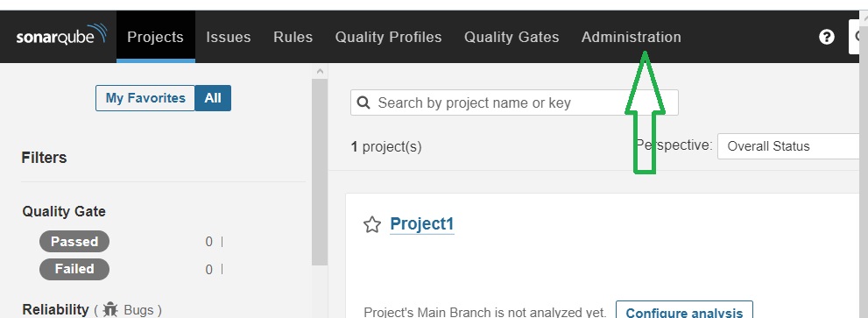This screenshot has height=318, width=868.
Task: Open the Project1 link
Action: pyautogui.click(x=422, y=223)
